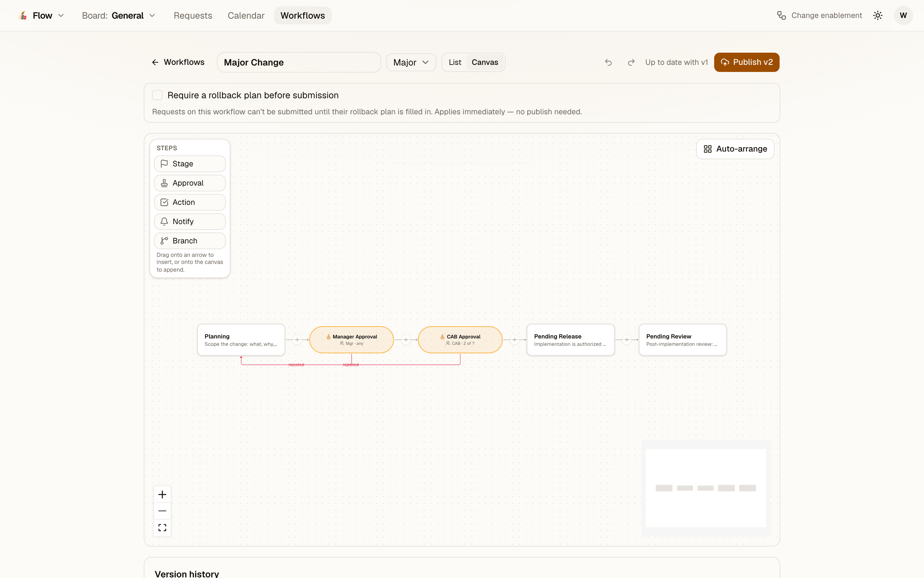Go to the Requests tab
The width and height of the screenshot is (924, 578).
point(193,15)
